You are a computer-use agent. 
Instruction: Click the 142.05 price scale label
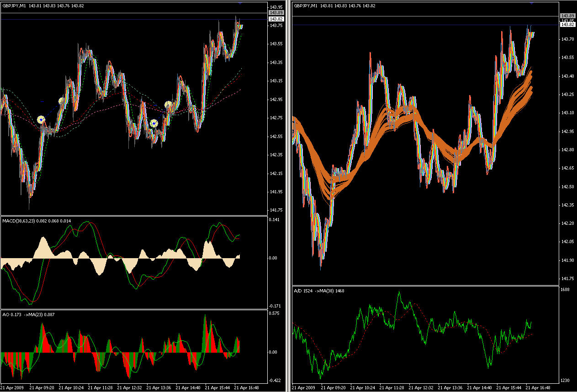[x=567, y=242]
